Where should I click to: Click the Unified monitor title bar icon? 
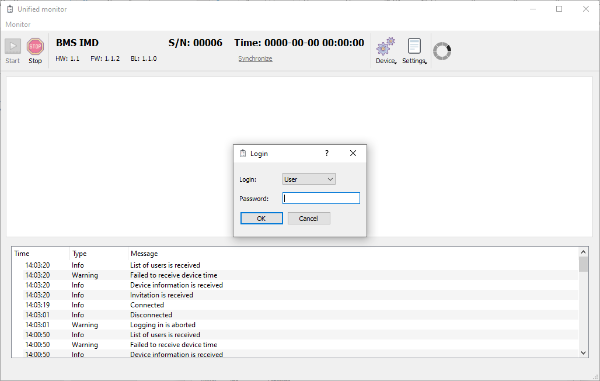10,9
